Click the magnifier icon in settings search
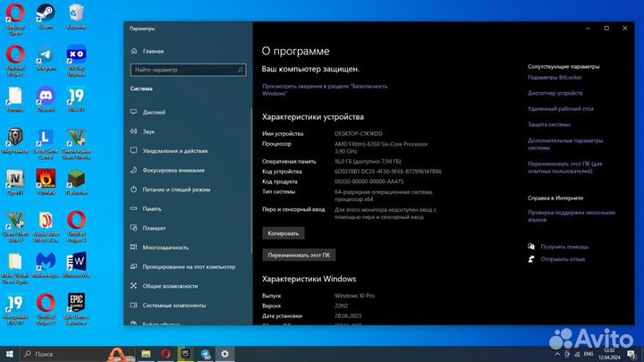644x362 pixels. (241, 70)
